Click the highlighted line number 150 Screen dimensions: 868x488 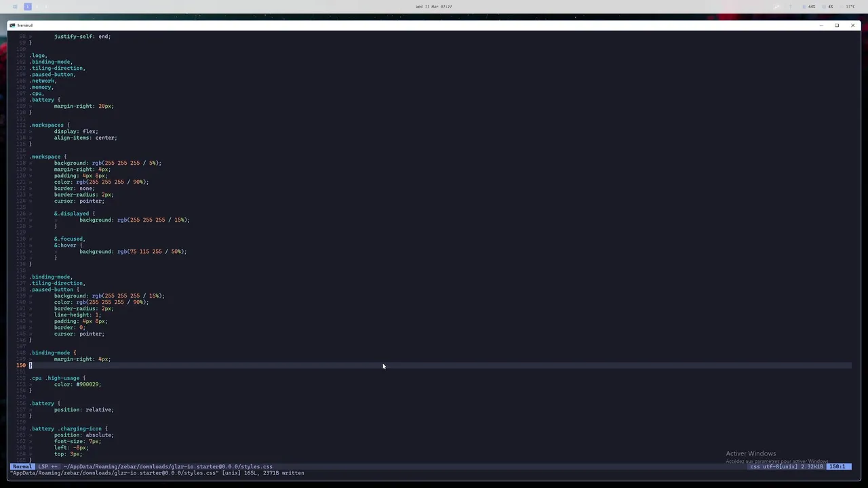(x=21, y=365)
